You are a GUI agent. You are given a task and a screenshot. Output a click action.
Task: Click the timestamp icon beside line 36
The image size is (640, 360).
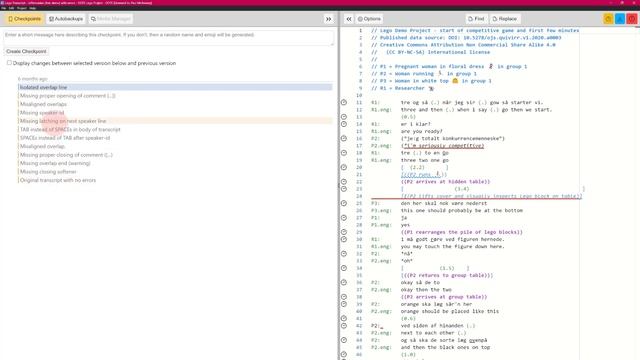[344, 282]
